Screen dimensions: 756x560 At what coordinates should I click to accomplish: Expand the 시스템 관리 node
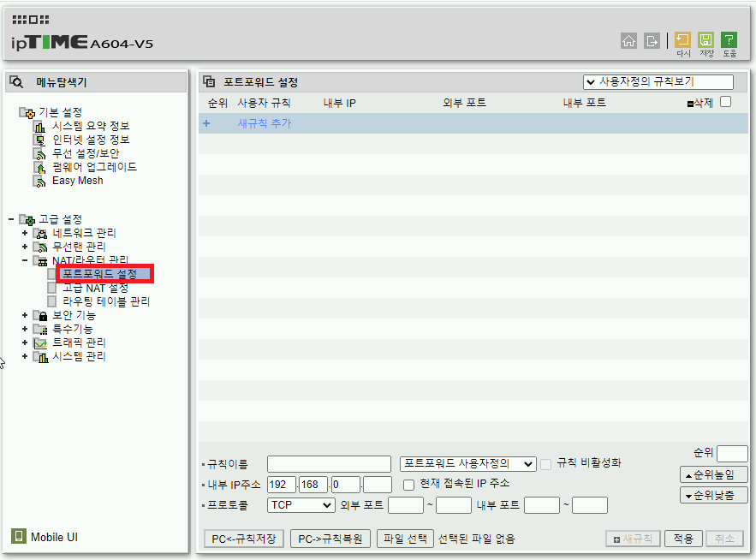pos(25,356)
